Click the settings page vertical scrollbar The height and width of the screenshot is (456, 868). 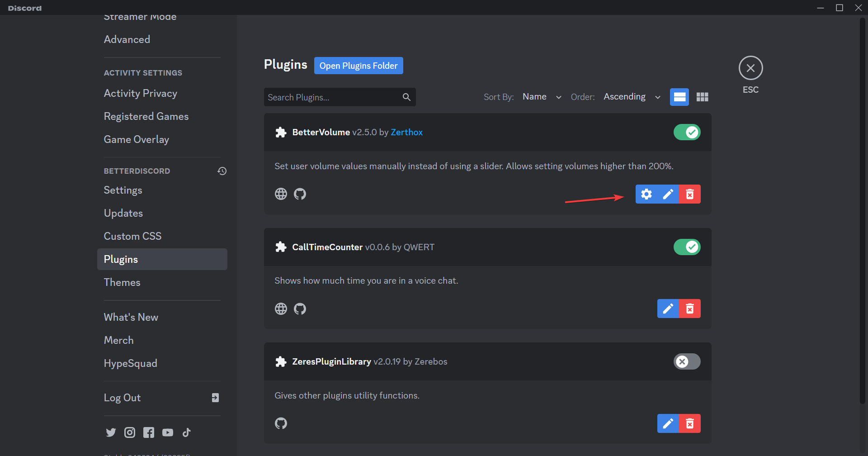tap(863, 210)
